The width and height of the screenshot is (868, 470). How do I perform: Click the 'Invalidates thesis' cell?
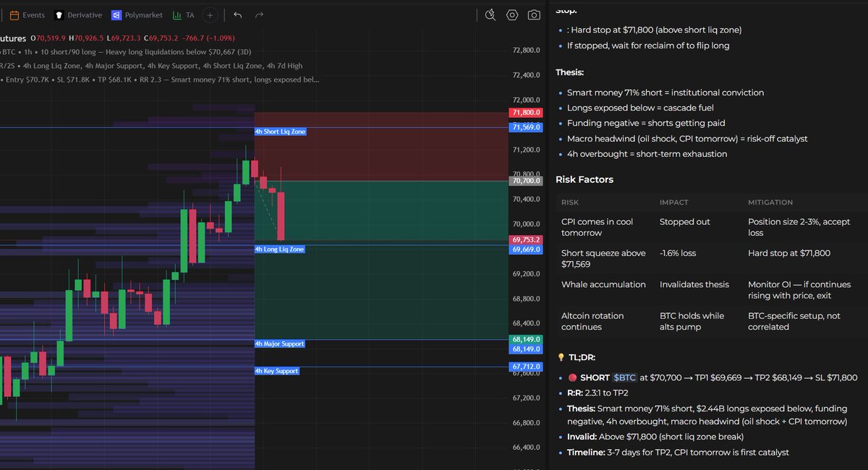(x=694, y=284)
